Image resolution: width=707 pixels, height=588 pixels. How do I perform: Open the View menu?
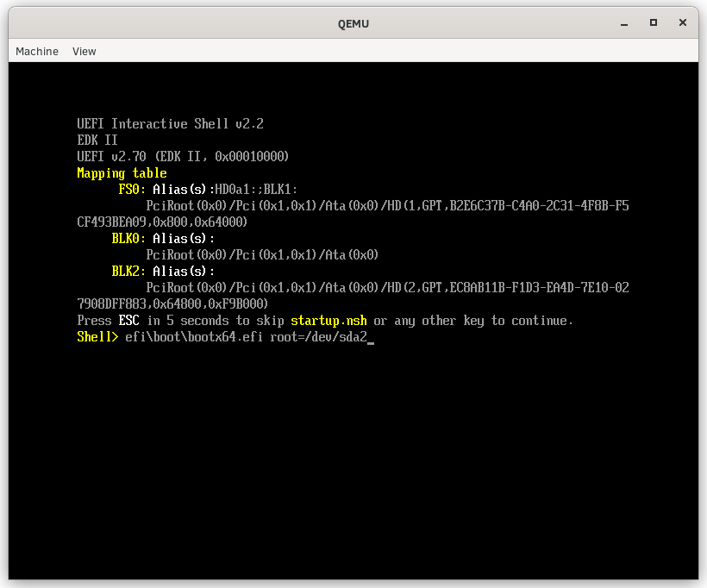pos(84,52)
